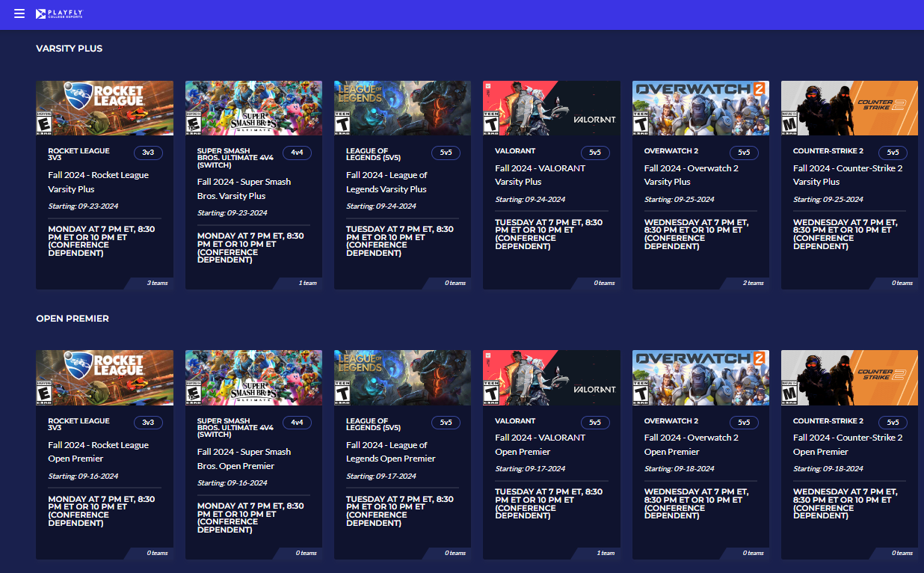This screenshot has height=573, width=924.
Task: Select "Fall 2024 - Overwatch 2 Varsity Plus" title
Action: 692,175
